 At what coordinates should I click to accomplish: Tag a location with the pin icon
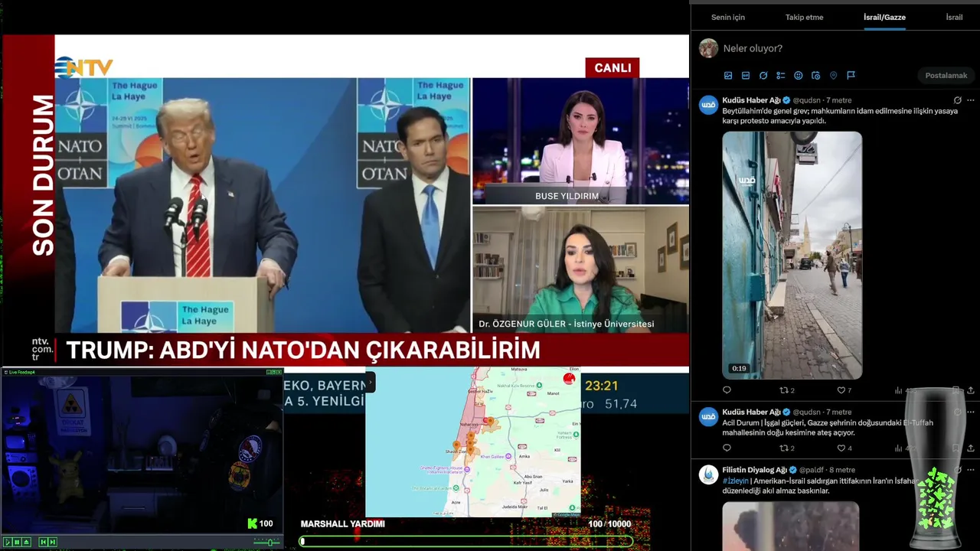click(x=834, y=76)
